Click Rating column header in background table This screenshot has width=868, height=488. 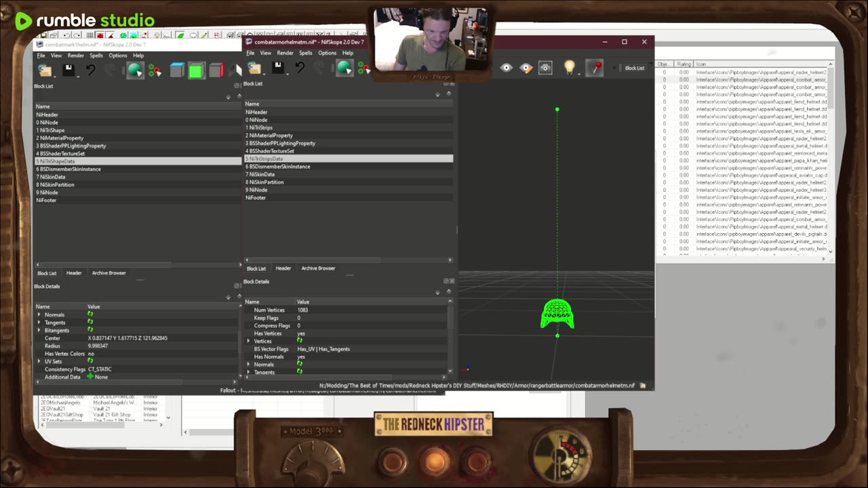click(684, 64)
